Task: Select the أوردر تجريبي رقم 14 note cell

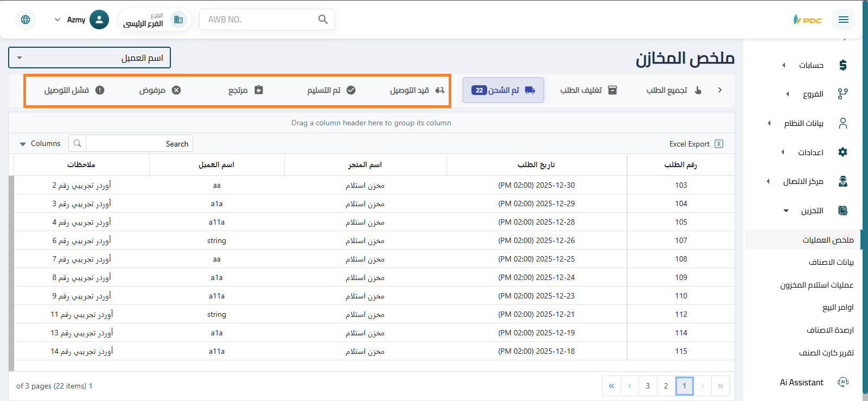Action: (x=81, y=351)
